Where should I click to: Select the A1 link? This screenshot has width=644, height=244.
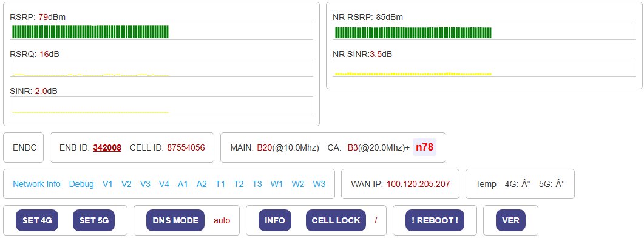(183, 184)
